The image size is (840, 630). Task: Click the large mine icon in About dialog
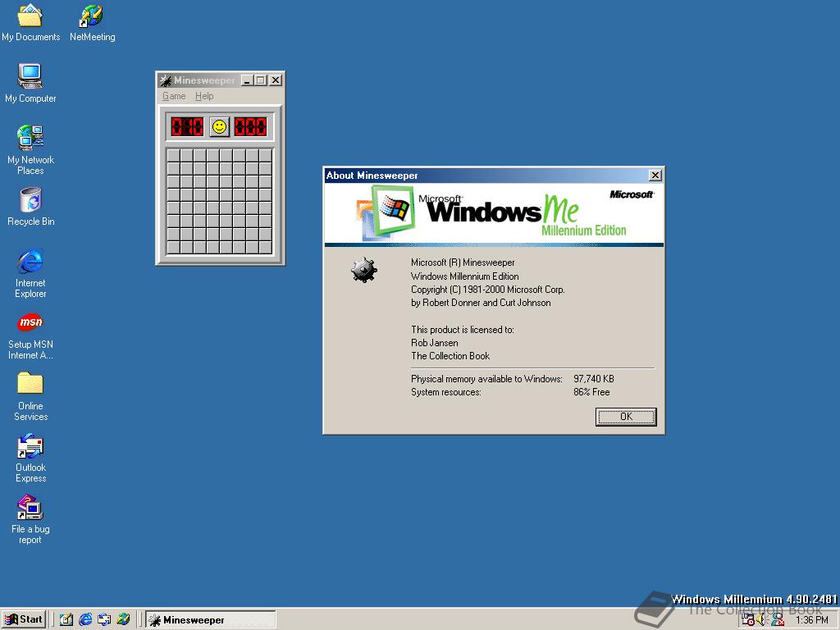pos(364,269)
